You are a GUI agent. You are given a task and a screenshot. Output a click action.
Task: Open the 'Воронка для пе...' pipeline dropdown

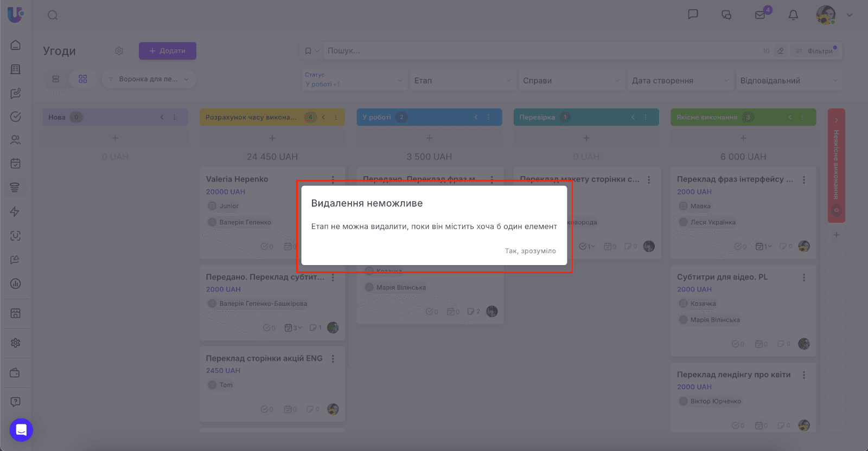pyautogui.click(x=149, y=79)
